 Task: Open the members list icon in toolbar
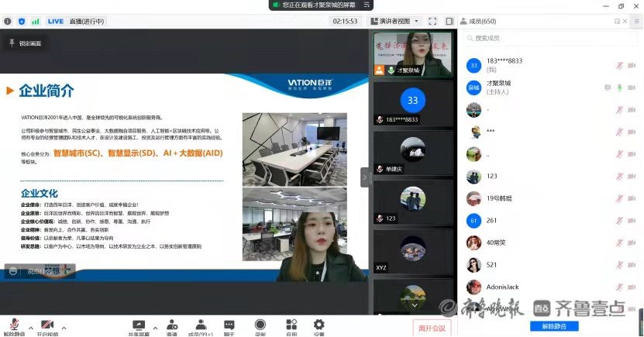tap(201, 325)
